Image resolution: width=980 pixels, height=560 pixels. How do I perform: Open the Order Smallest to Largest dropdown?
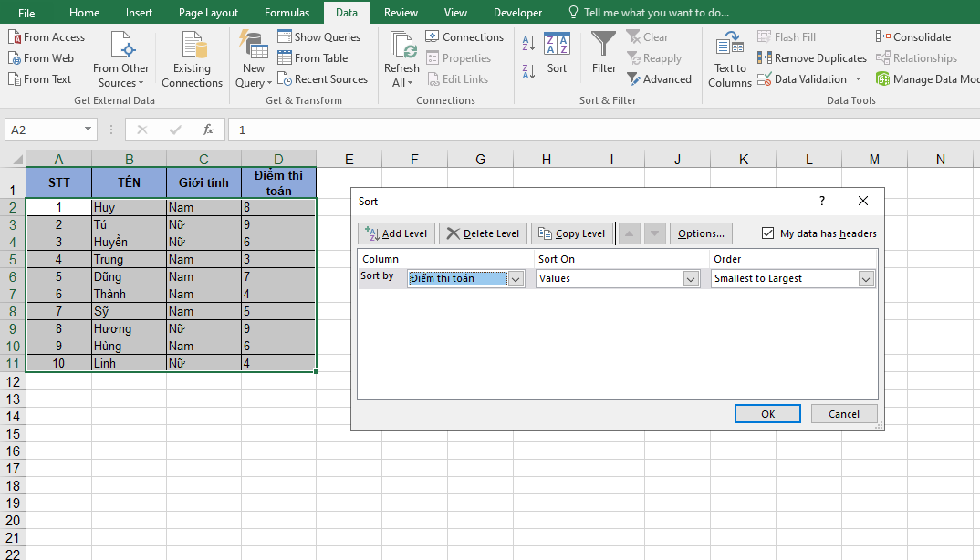click(866, 279)
